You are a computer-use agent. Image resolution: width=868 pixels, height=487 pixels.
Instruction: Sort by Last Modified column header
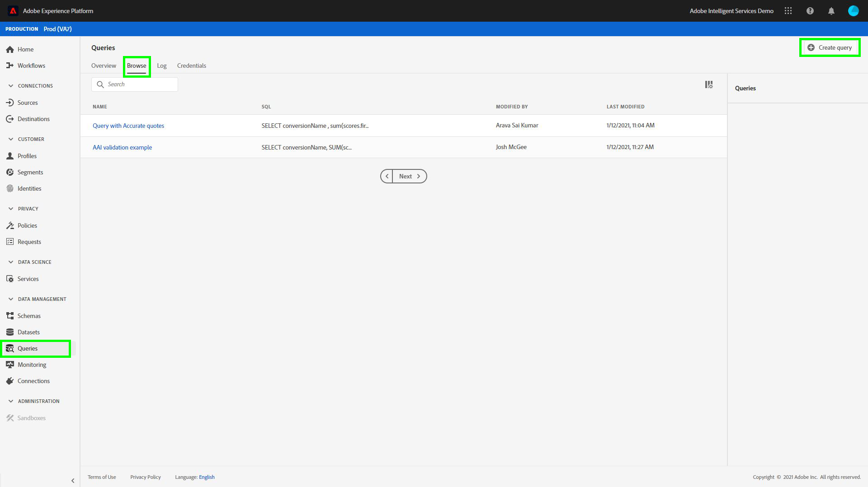pyautogui.click(x=625, y=107)
